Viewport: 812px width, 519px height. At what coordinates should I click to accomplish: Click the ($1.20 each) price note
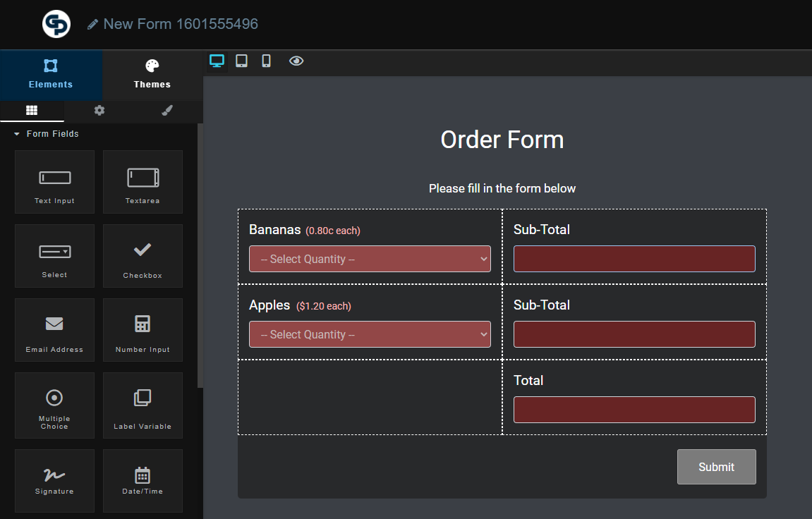click(x=324, y=306)
